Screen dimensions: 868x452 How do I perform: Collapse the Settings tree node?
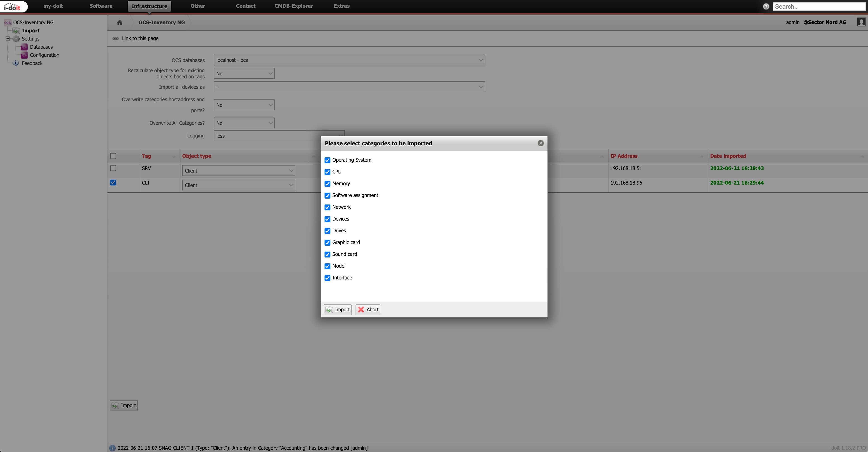(8, 39)
